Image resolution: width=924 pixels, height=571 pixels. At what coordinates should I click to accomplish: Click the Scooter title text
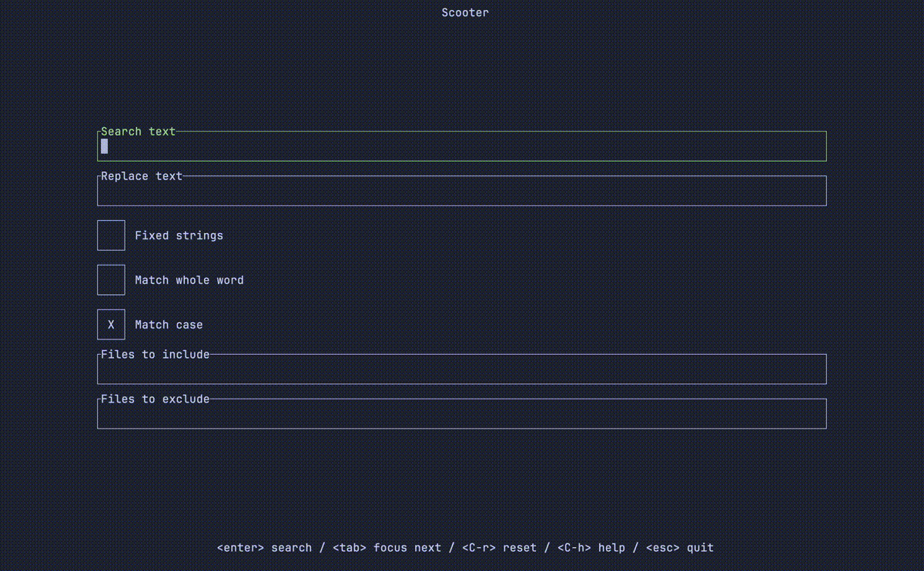click(x=464, y=12)
